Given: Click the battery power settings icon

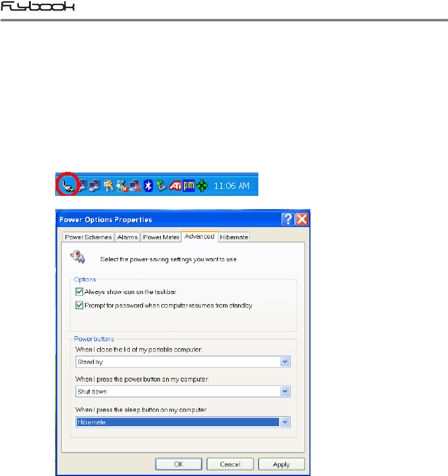Looking at the screenshot, I should [78, 257].
